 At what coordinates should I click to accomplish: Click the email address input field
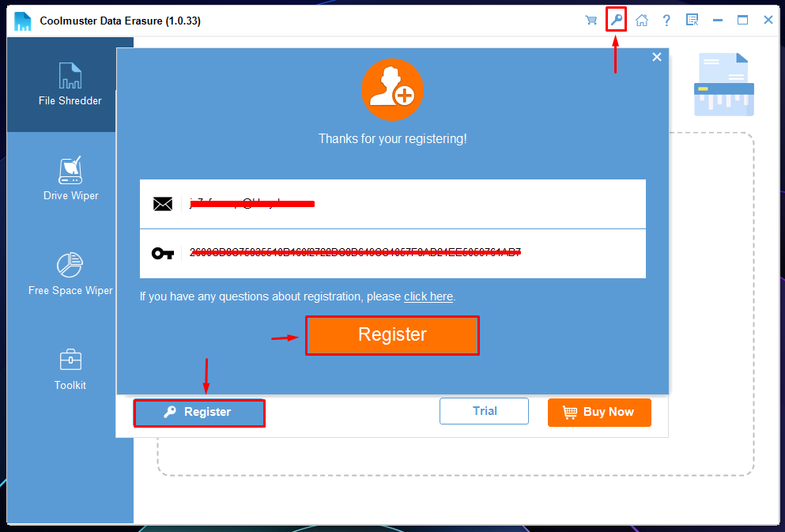tap(392, 204)
